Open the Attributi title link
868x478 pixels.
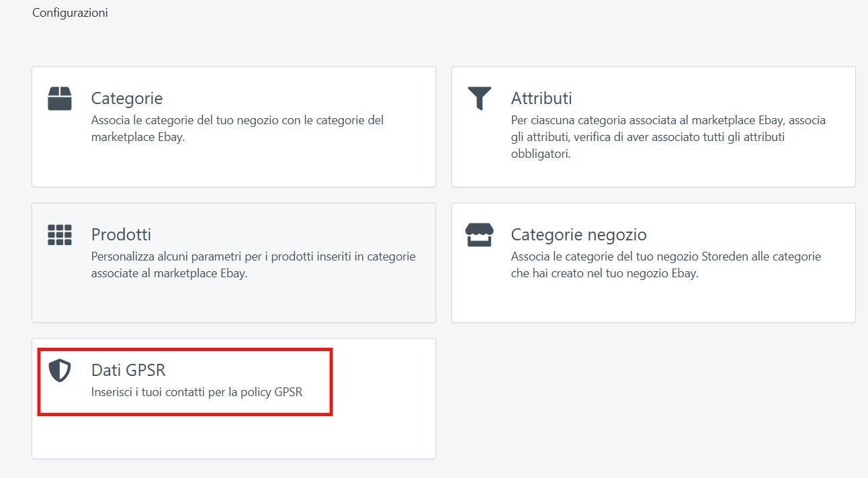click(x=541, y=99)
